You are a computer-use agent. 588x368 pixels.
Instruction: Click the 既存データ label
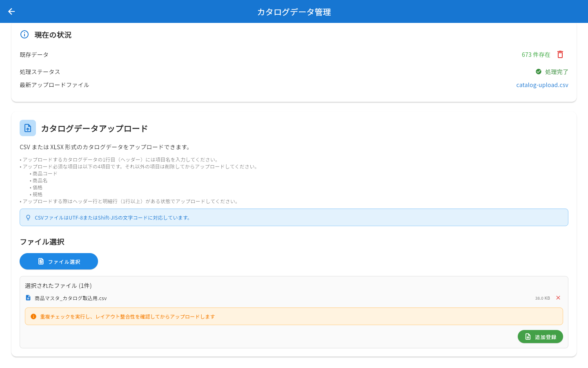tap(34, 54)
